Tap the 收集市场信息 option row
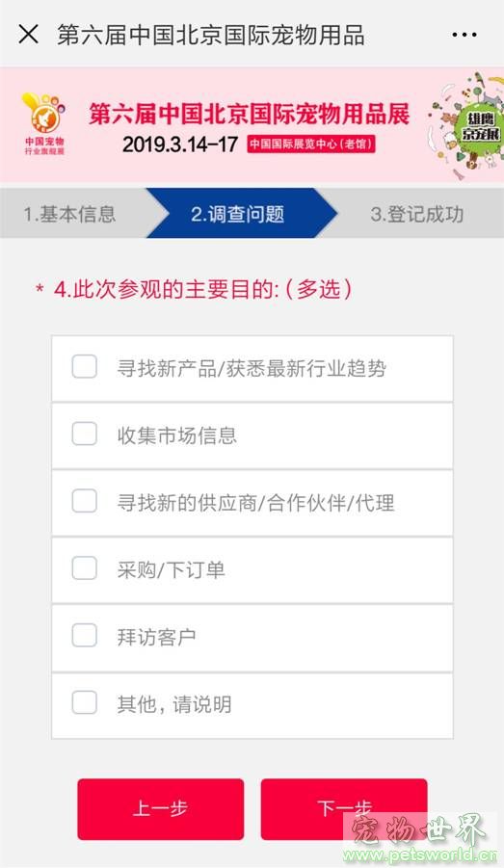Viewport: 504px width, 868px height. [x=252, y=435]
